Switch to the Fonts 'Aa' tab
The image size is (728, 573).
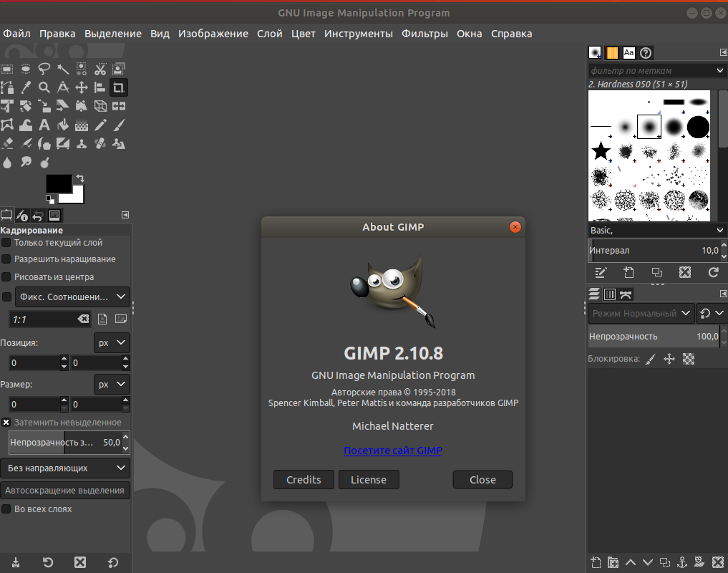(628, 53)
